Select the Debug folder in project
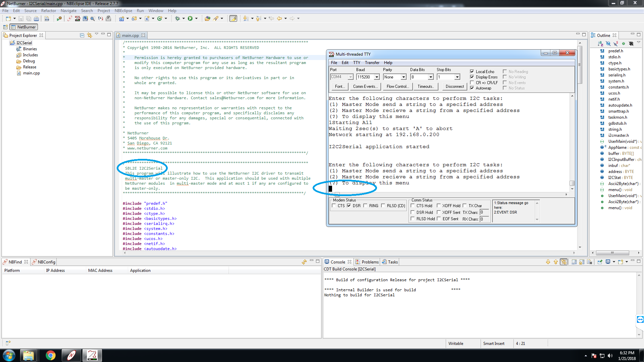644x362 pixels. click(28, 61)
